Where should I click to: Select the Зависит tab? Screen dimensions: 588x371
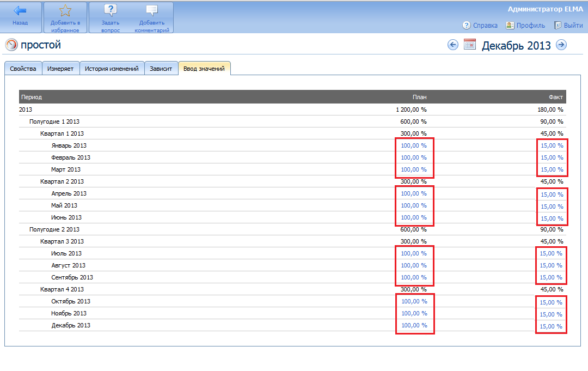(161, 69)
